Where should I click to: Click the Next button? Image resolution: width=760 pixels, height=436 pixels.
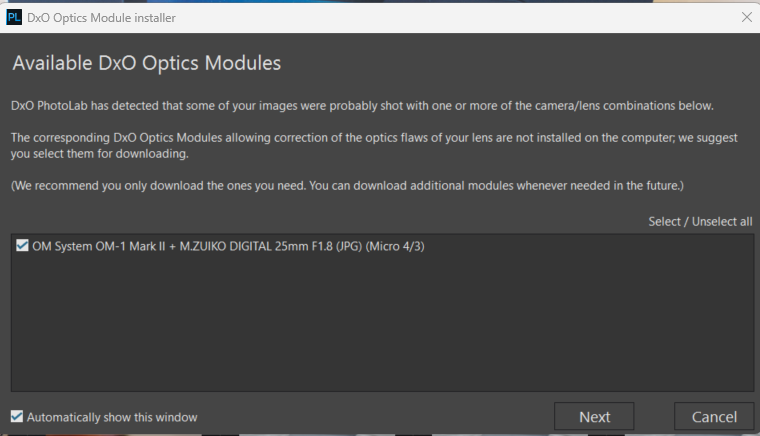[594, 416]
